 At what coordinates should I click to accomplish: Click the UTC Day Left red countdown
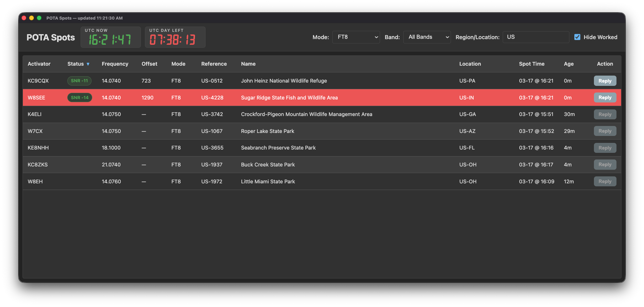(x=172, y=40)
